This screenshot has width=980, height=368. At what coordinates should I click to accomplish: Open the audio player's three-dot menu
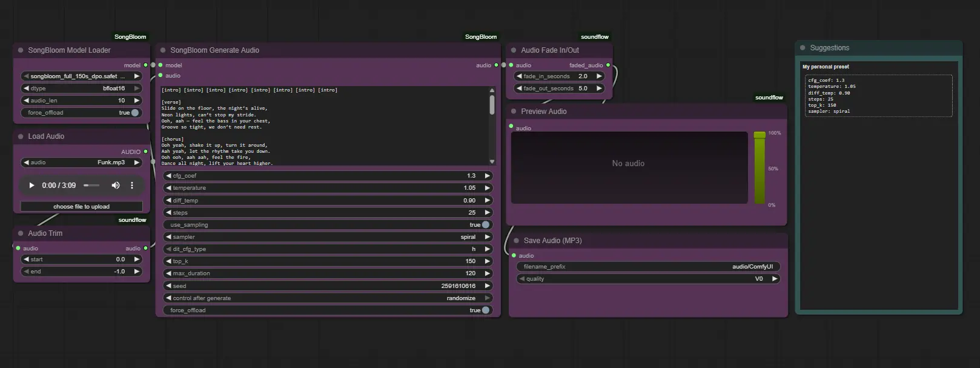(x=132, y=186)
